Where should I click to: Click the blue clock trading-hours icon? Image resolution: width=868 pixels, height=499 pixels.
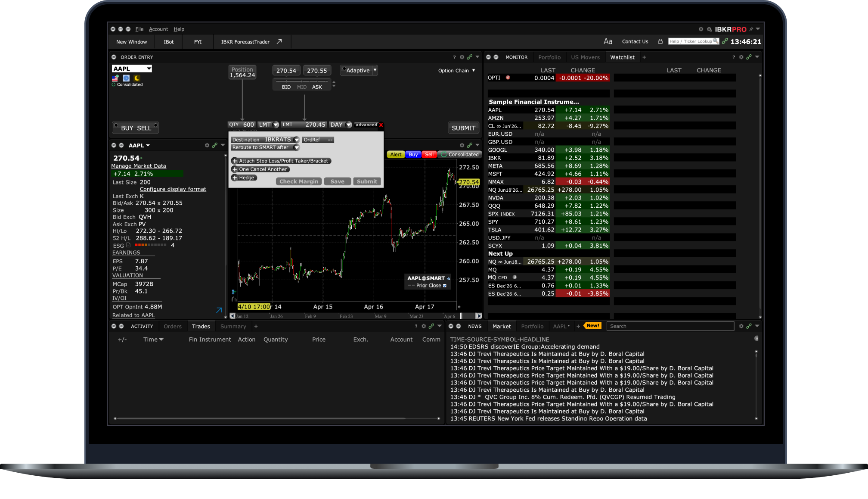point(126,78)
